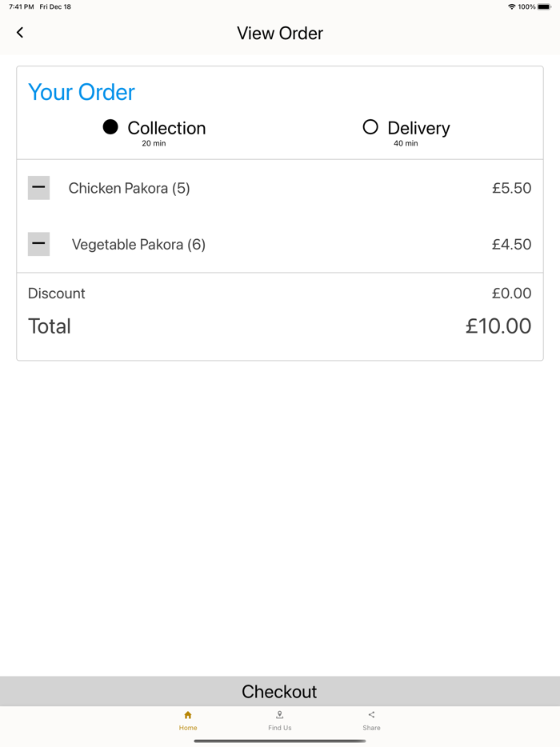The height and width of the screenshot is (747, 560).
Task: Tap the Wi-Fi status icon
Action: click(511, 6)
